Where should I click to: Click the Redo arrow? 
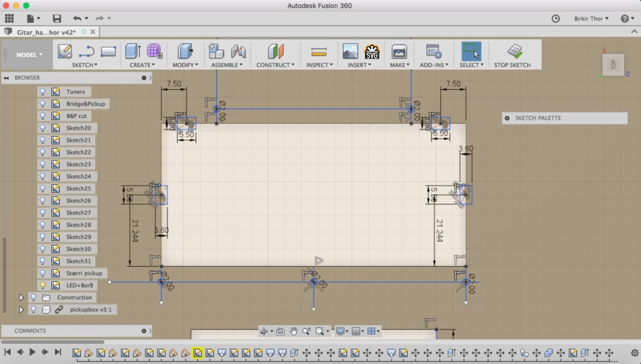(99, 19)
